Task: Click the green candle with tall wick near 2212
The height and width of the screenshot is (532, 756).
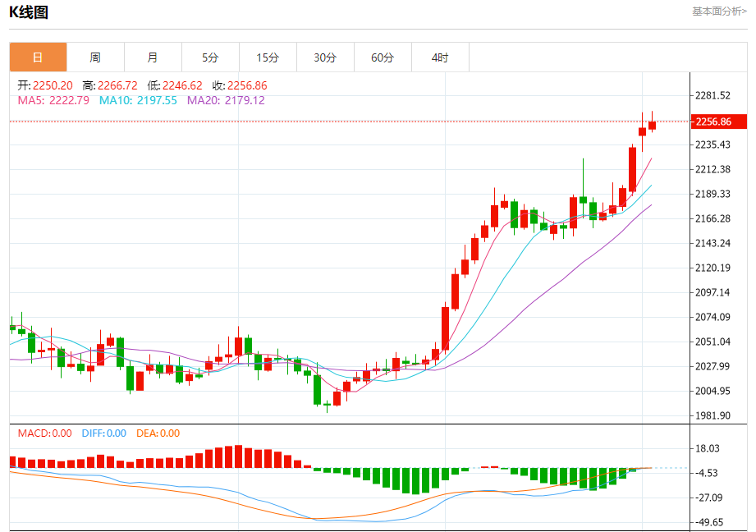Action: [583, 199]
